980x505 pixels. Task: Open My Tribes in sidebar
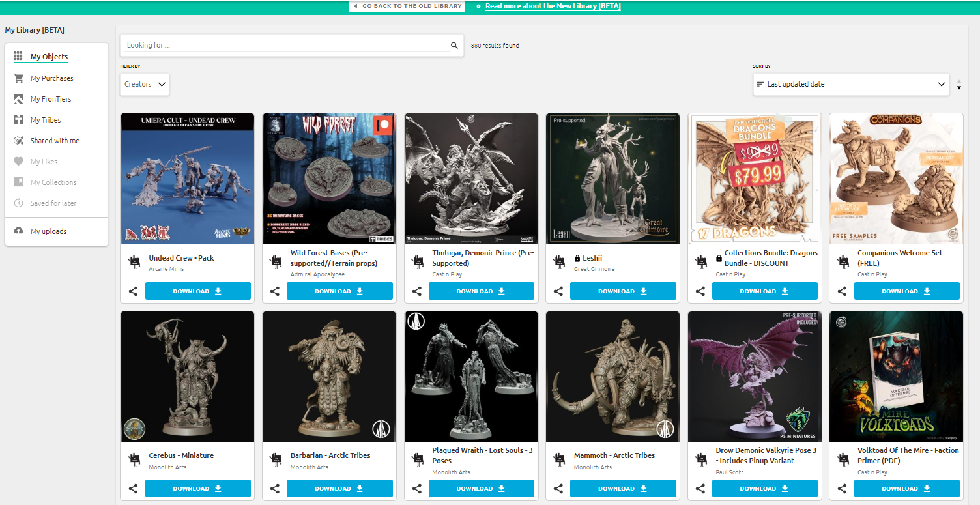click(45, 120)
